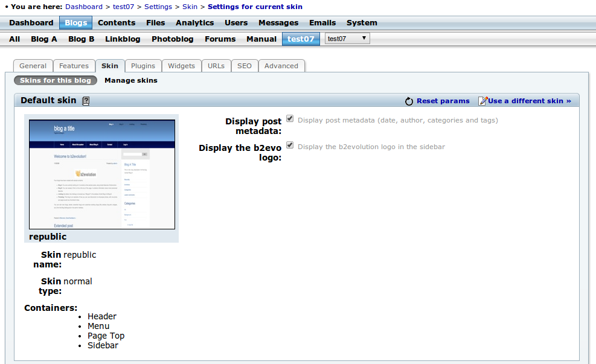This screenshot has height=364, width=596.
Task: Select the Manual blog entry
Action: click(x=261, y=39)
